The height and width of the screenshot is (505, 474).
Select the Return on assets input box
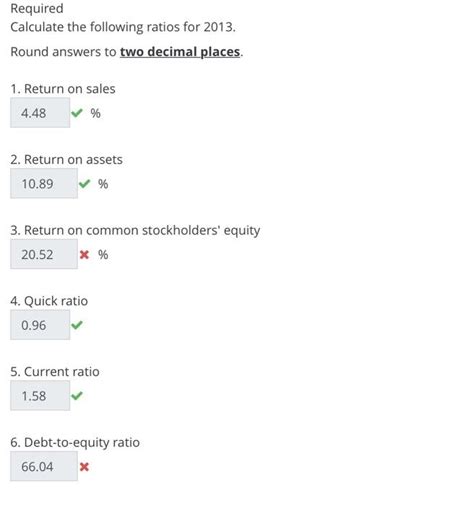pyautogui.click(x=44, y=183)
